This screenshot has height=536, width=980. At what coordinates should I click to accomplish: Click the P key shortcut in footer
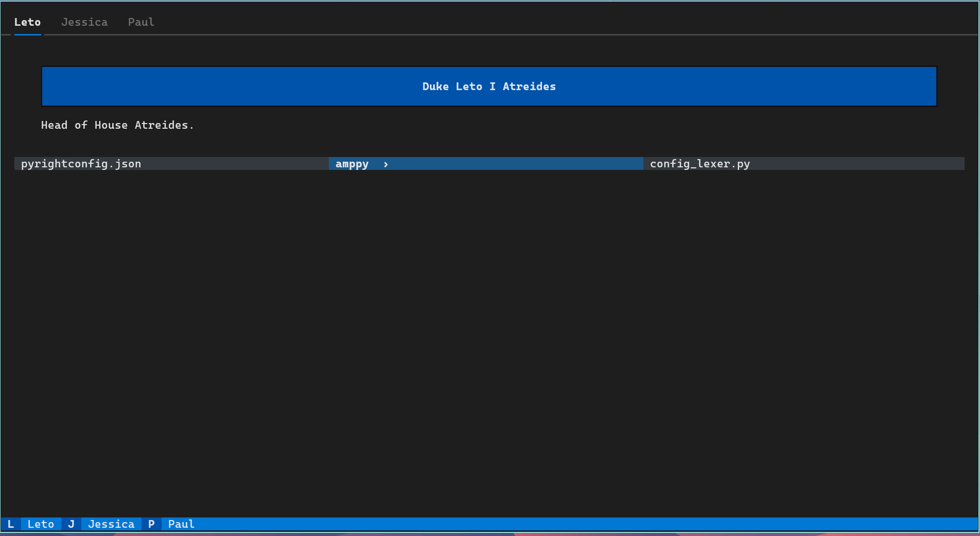click(x=151, y=524)
